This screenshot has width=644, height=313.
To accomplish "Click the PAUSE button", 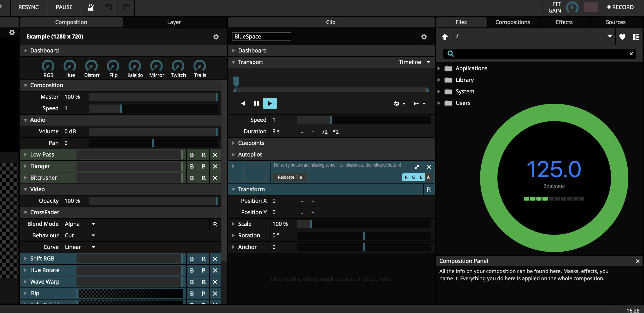I will click(64, 7).
